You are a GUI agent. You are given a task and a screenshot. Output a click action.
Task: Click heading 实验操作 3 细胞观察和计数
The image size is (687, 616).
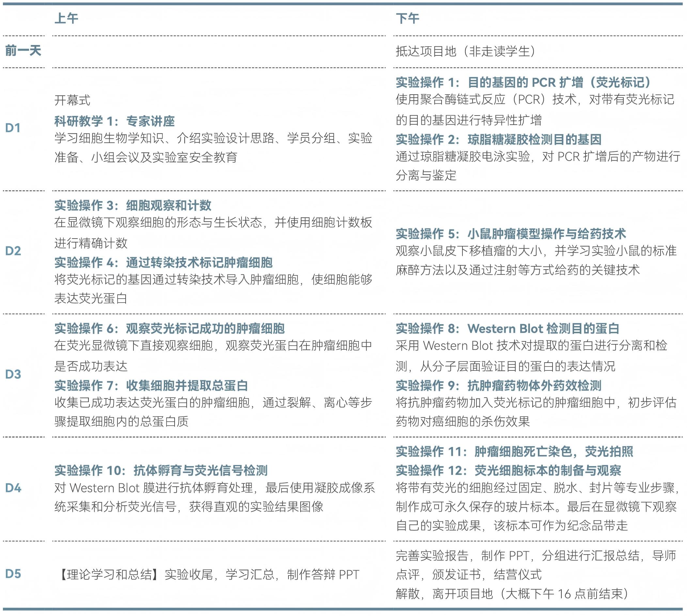click(133, 205)
